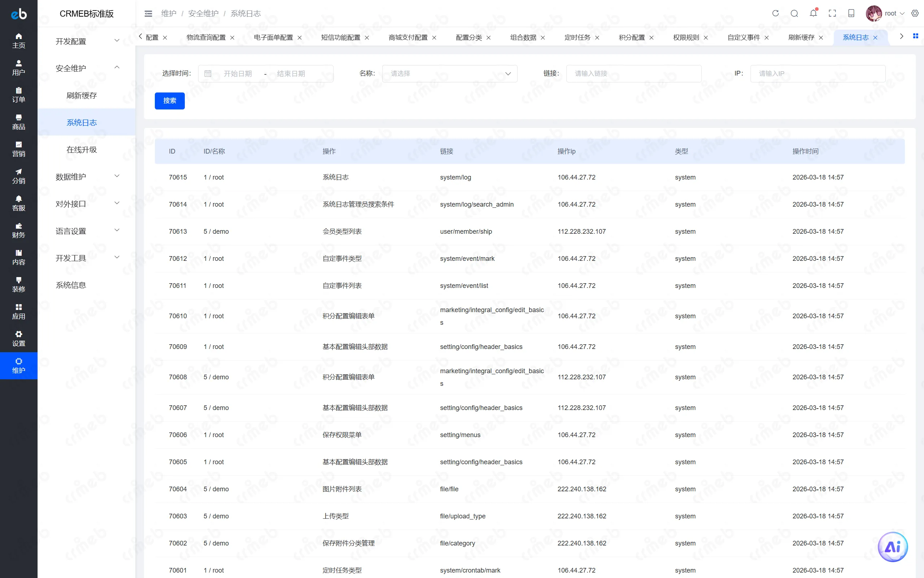Open the notification bell icon
924x578 pixels.
[x=813, y=13]
